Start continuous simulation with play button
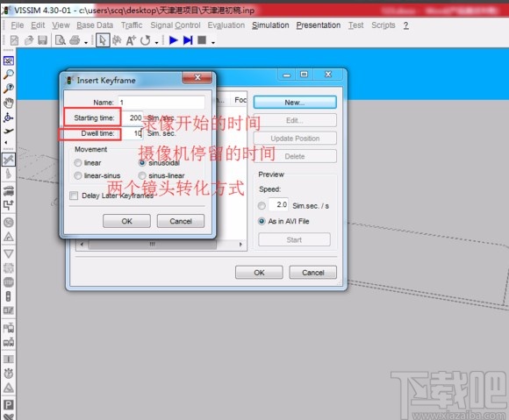 pos(174,40)
